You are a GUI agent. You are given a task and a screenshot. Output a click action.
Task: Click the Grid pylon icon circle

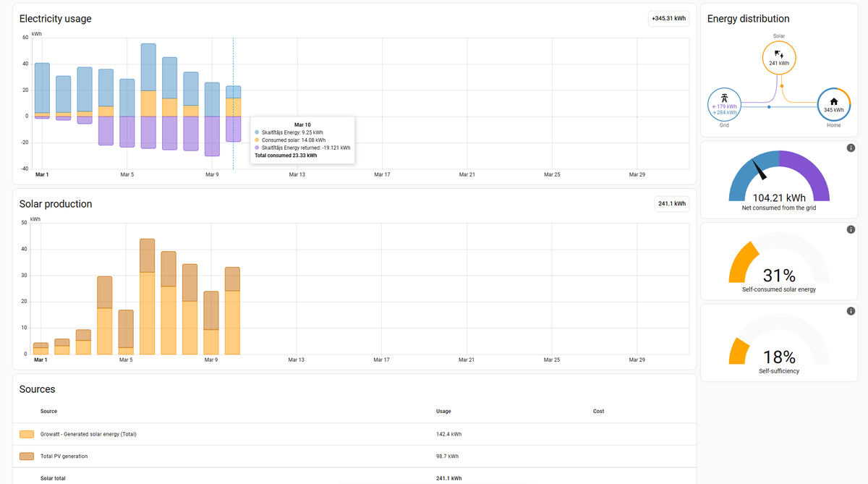click(x=724, y=105)
